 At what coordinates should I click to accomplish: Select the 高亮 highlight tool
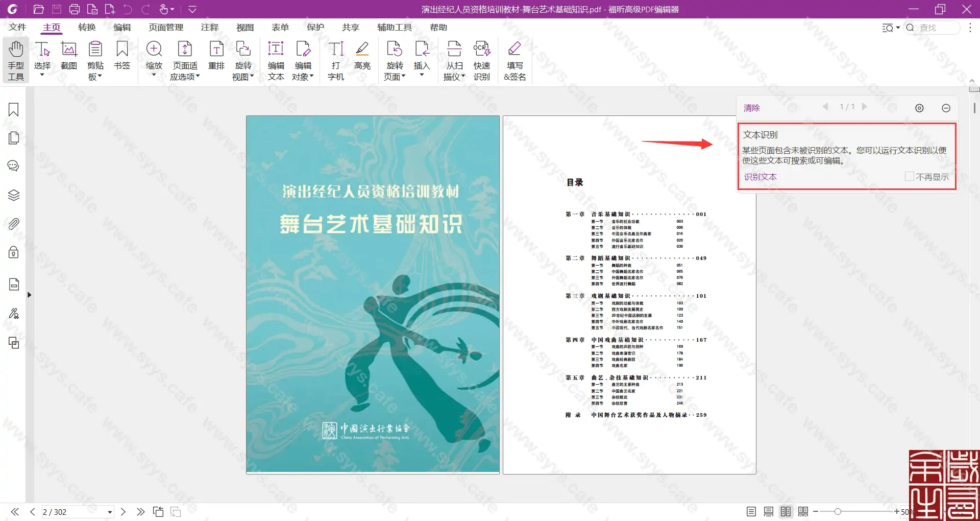(x=362, y=57)
